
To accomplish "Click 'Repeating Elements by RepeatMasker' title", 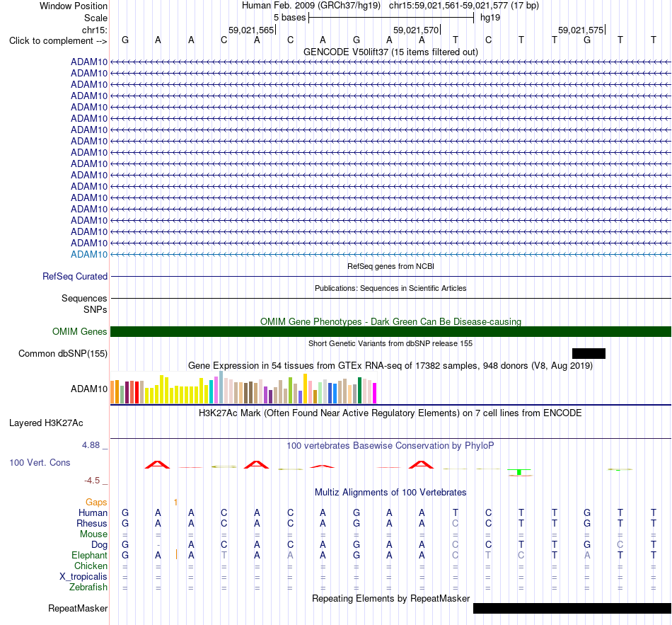I will pos(391,598).
